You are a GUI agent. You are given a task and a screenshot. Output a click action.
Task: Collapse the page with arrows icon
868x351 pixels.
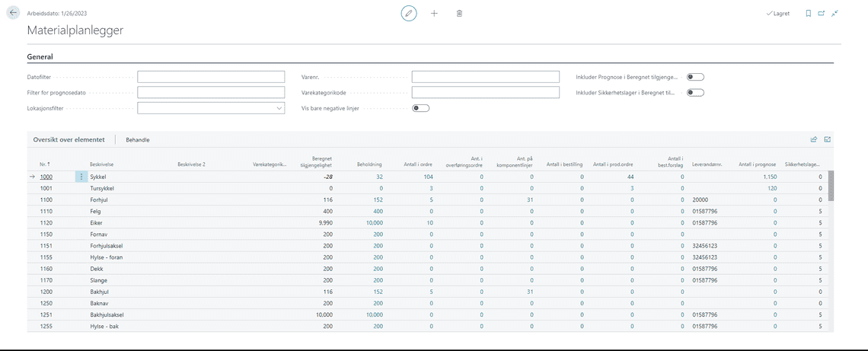pos(834,13)
